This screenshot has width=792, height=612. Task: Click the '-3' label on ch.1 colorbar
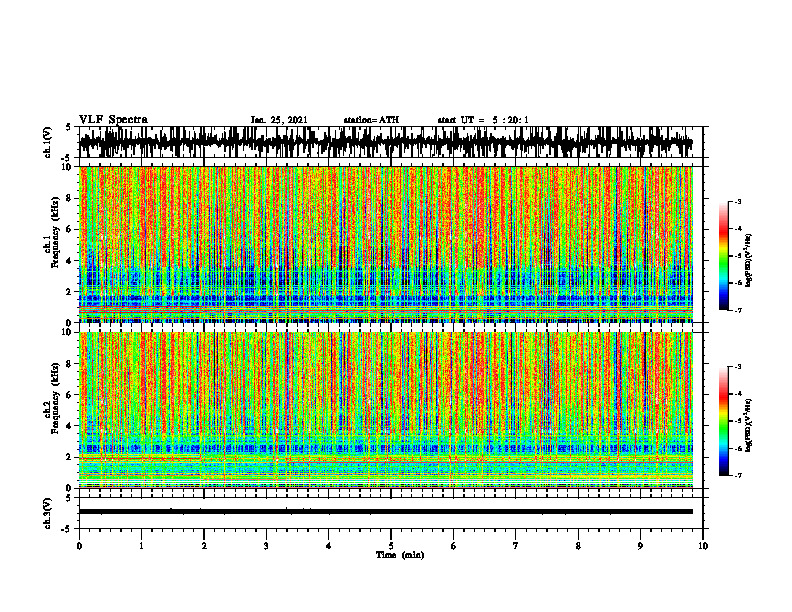pyautogui.click(x=738, y=202)
